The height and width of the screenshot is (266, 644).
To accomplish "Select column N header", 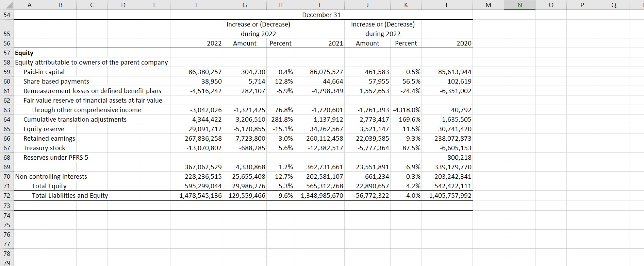I will pyautogui.click(x=519, y=5).
